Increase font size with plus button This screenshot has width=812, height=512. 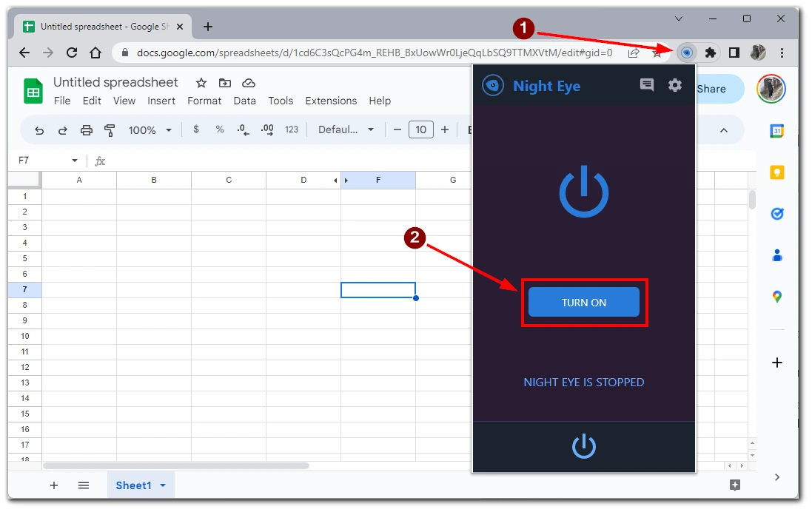click(x=445, y=129)
